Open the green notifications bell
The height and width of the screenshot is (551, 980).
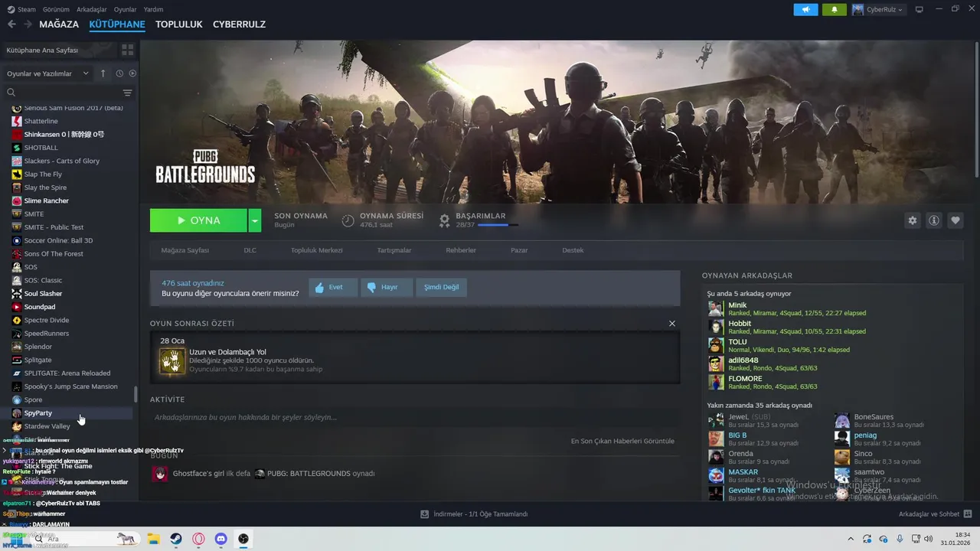pos(835,9)
